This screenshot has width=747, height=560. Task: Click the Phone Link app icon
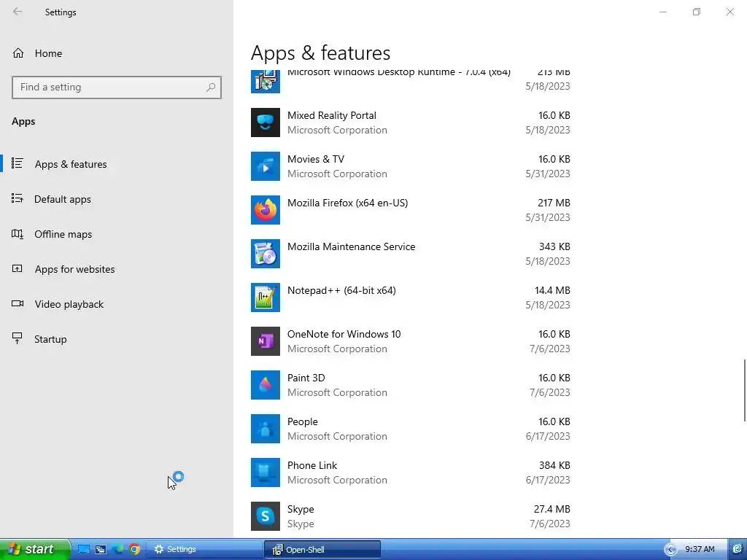click(266, 472)
